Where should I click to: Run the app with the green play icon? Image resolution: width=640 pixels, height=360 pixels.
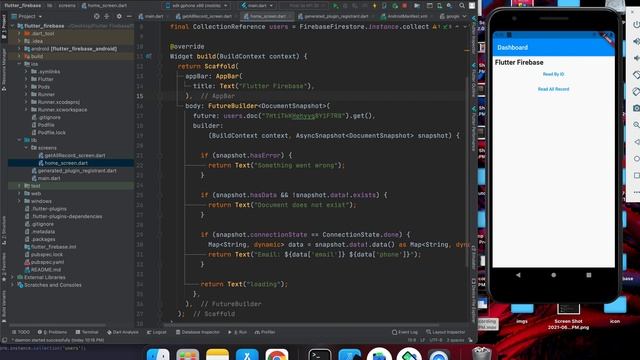(336, 6)
